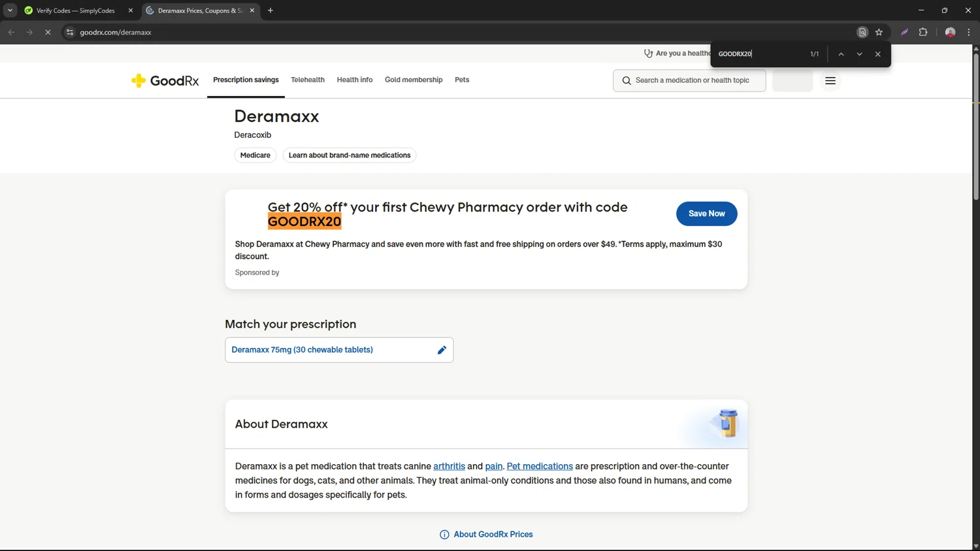Click the search magnifier icon
The width and height of the screenshot is (980, 551).
[x=627, y=80]
